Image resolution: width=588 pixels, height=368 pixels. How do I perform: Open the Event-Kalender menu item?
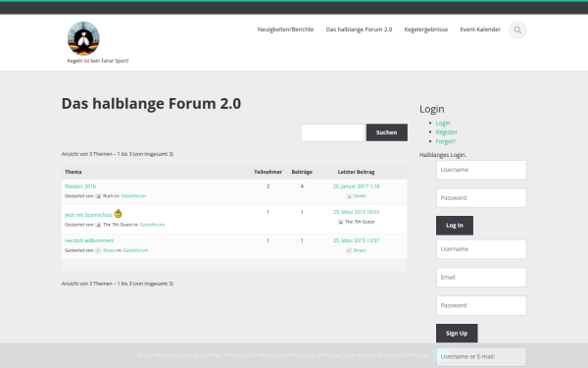(480, 29)
